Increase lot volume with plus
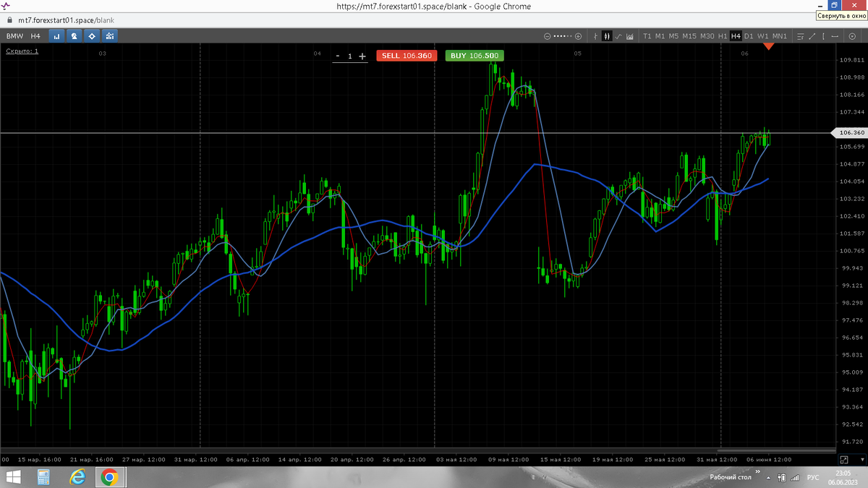The height and width of the screenshot is (488, 868). click(x=362, y=56)
